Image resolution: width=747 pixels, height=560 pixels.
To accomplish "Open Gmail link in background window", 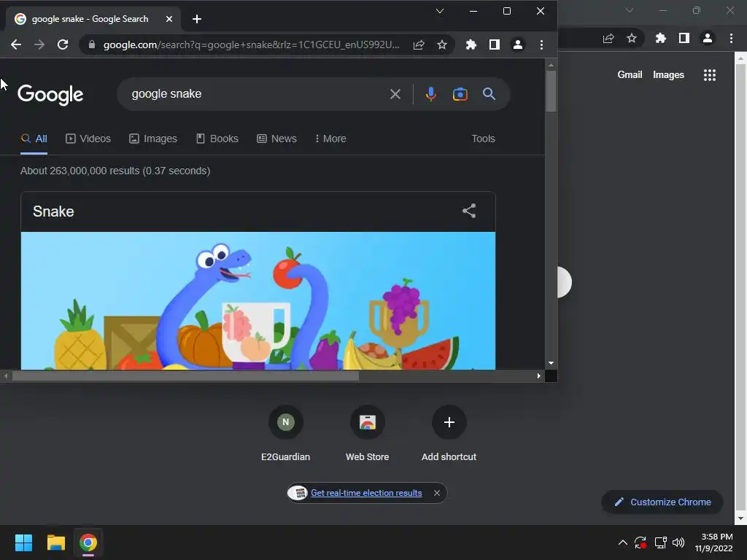I will 630,75.
